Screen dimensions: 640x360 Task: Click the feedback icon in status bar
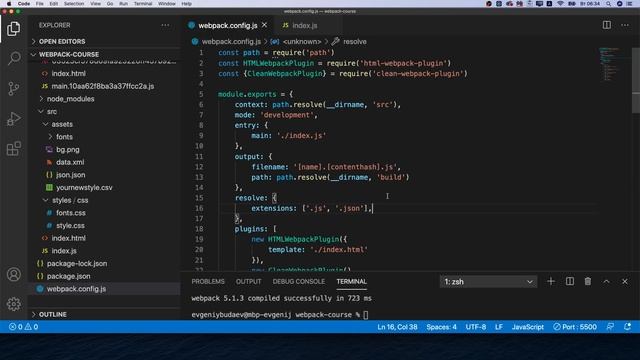[x=610, y=327]
